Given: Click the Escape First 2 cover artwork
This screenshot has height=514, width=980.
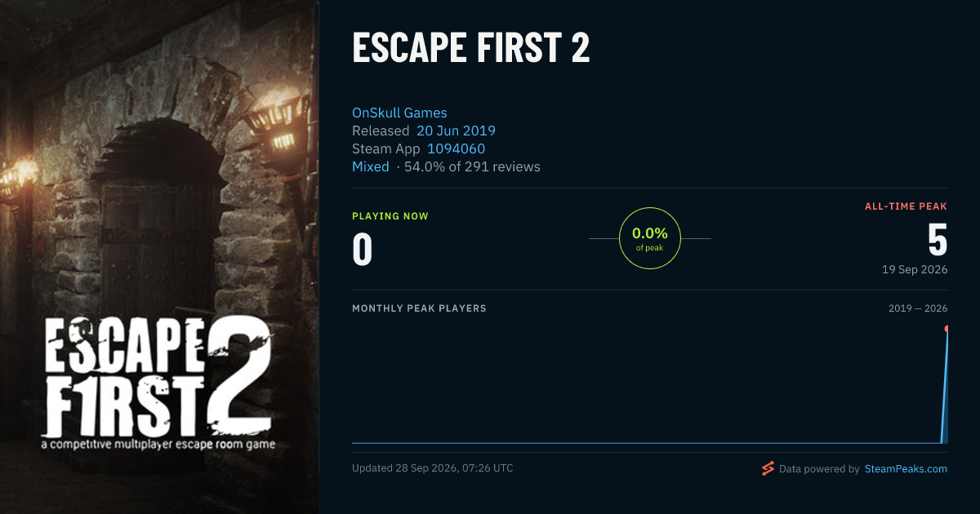Looking at the screenshot, I should pyautogui.click(x=159, y=257).
